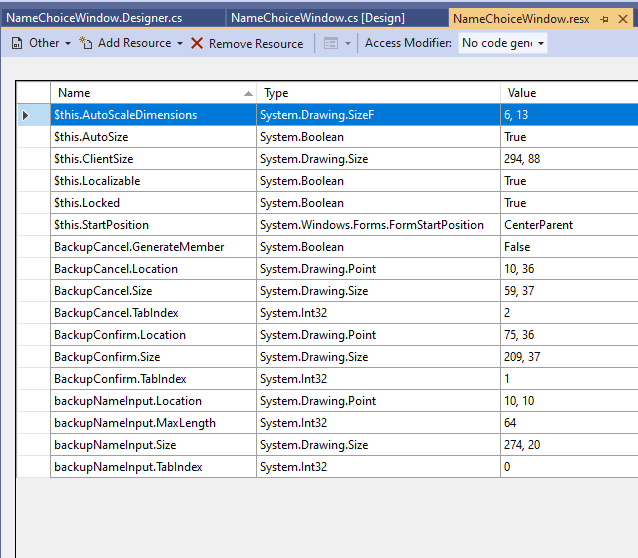Close the NameChoiceWindow.resx tab

click(623, 19)
